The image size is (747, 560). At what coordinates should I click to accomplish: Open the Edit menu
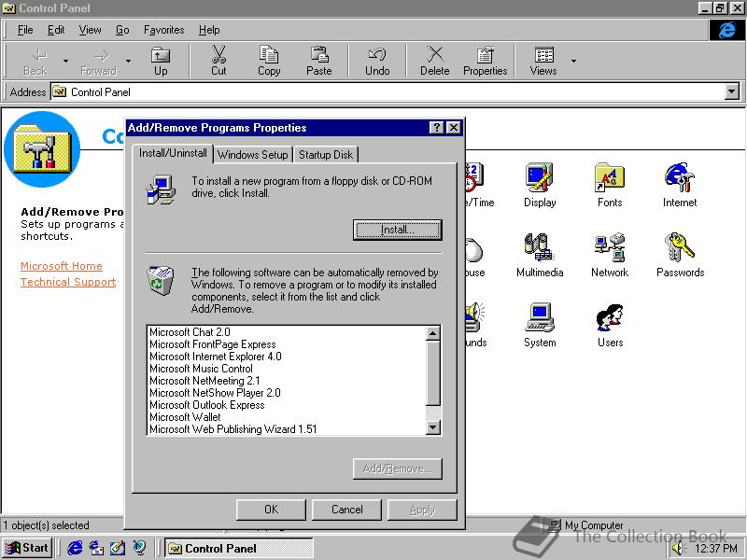(x=56, y=30)
